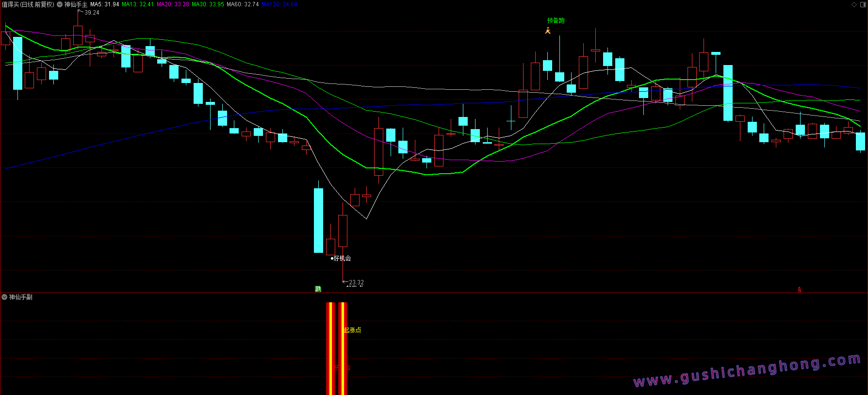Click the 好机会 signal dot on the chart
Viewport: 868px width, 395px height.
coord(332,259)
